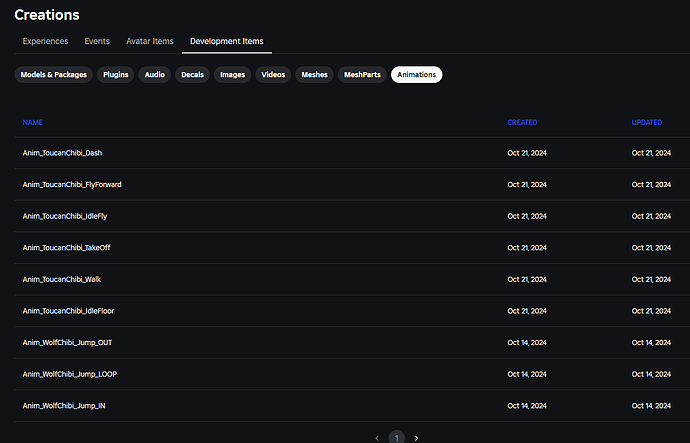Click updated date of Anim_ToucanChibi_IdleFly
The width and height of the screenshot is (690, 443).
point(651,216)
